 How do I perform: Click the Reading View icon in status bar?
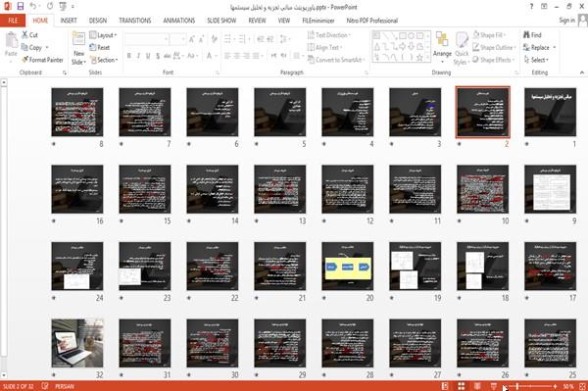(x=477, y=386)
